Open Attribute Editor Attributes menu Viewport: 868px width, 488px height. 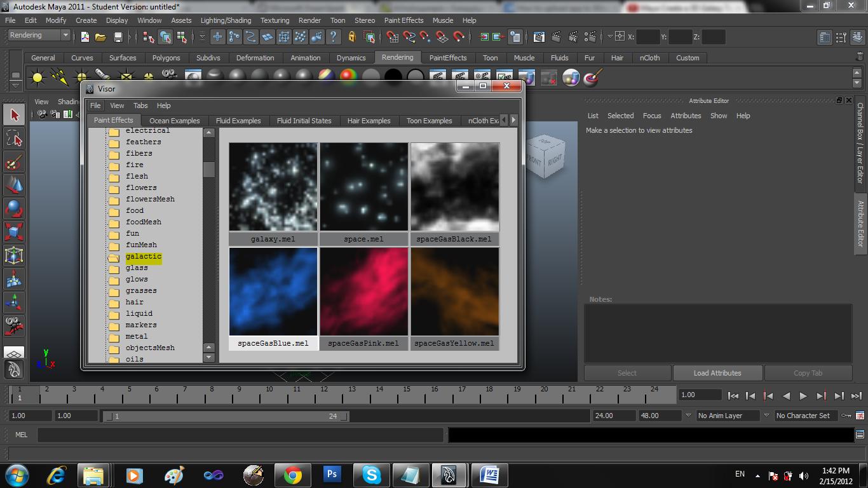[686, 116]
